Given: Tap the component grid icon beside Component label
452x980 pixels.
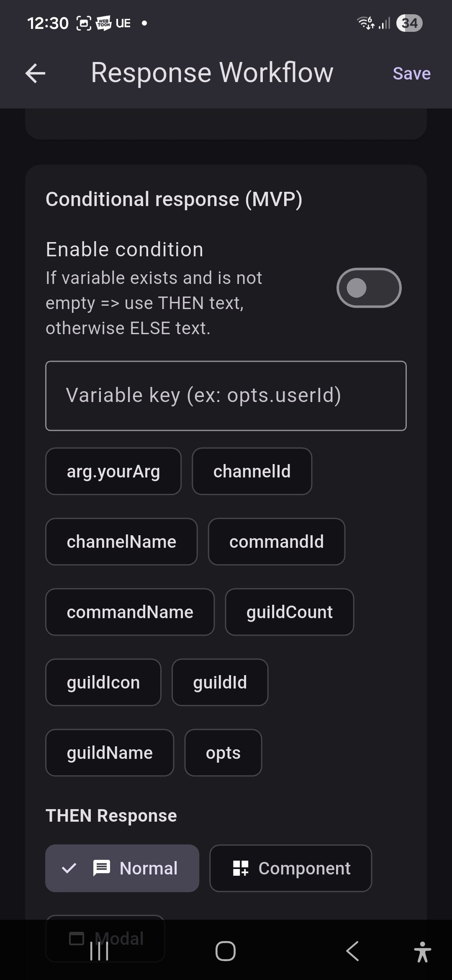Looking at the screenshot, I should 240,868.
